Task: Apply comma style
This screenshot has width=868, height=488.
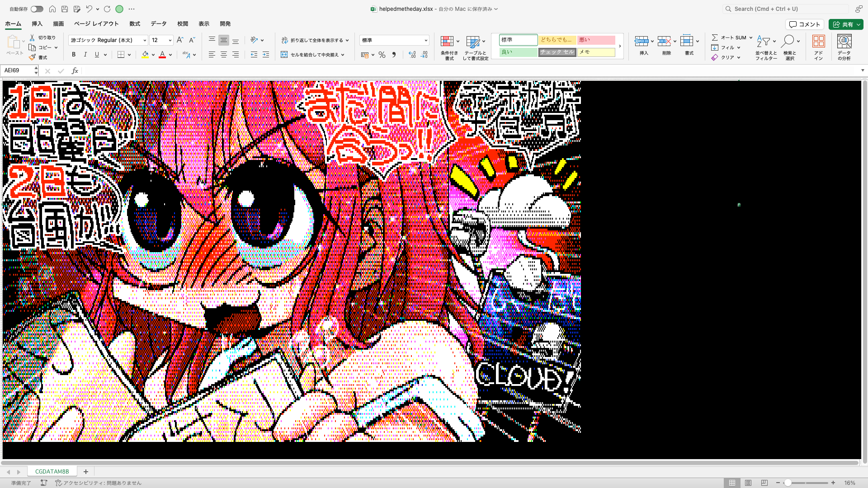Action: point(394,55)
